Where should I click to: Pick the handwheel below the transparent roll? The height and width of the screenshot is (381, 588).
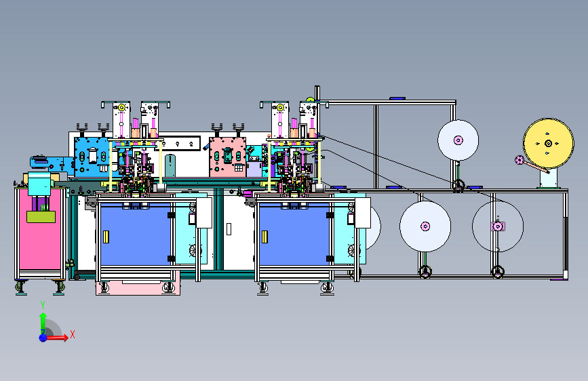(x=498, y=271)
